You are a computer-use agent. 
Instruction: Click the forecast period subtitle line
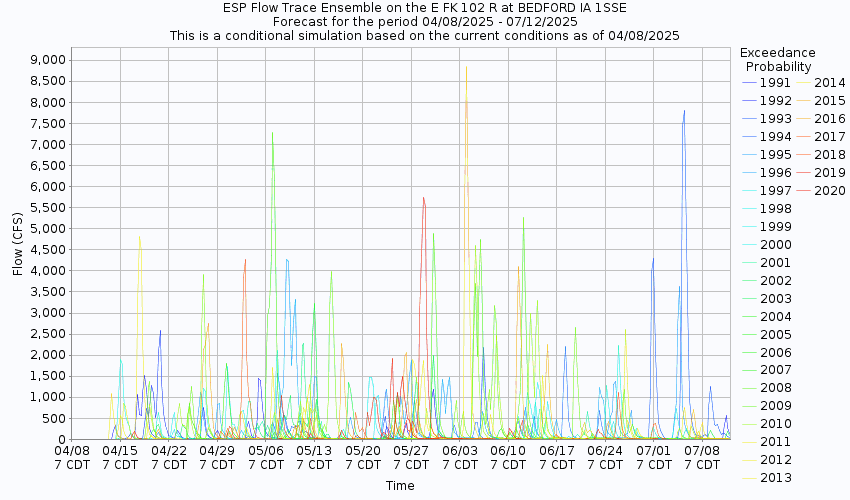[x=425, y=21]
